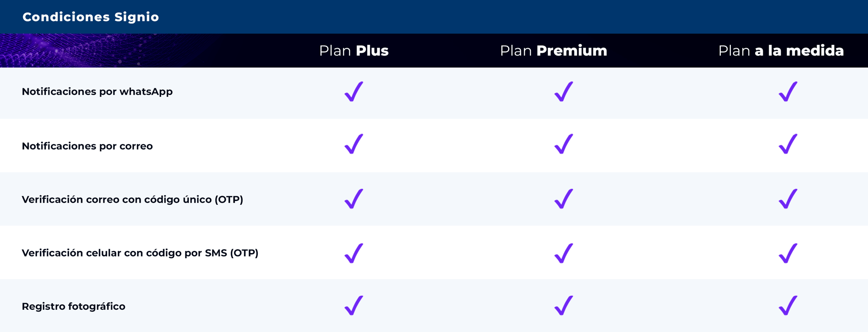Click email OTP verification checkmark under Plan Premium
Viewport: 868px width, 332px height.
(564, 199)
